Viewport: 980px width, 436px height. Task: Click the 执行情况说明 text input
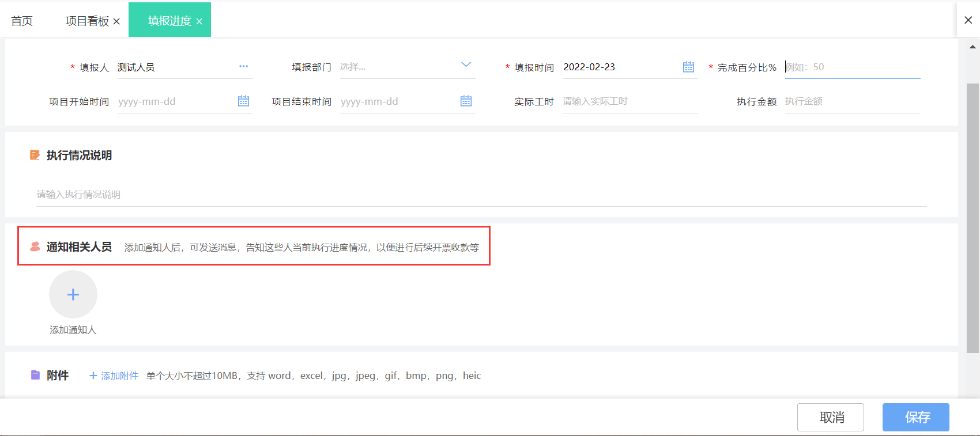(x=481, y=195)
